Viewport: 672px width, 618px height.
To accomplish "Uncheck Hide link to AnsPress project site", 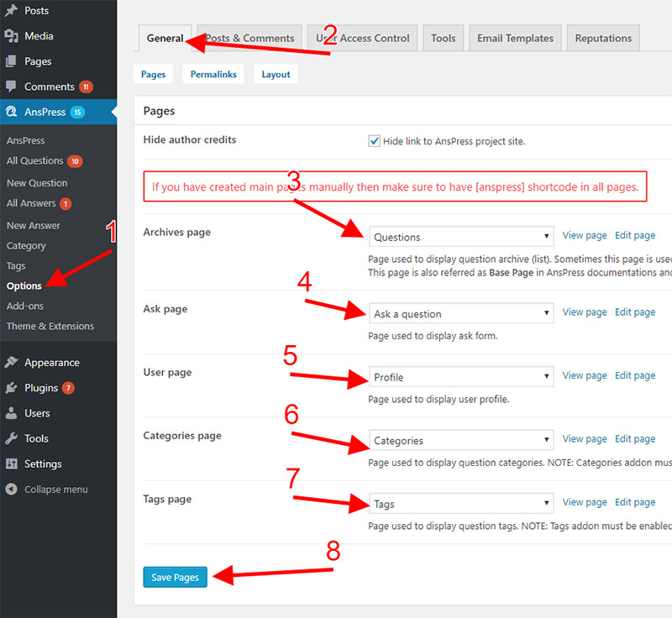I will [x=374, y=141].
